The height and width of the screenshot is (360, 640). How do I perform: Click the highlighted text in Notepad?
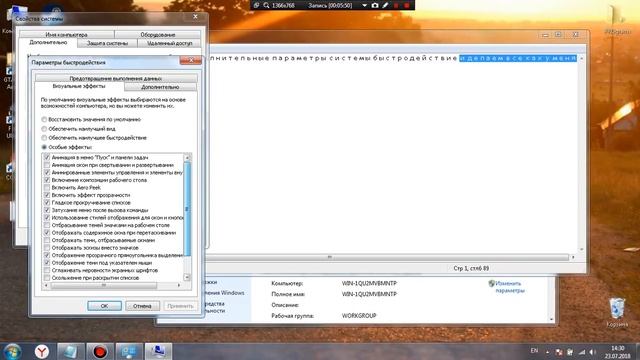[518, 58]
